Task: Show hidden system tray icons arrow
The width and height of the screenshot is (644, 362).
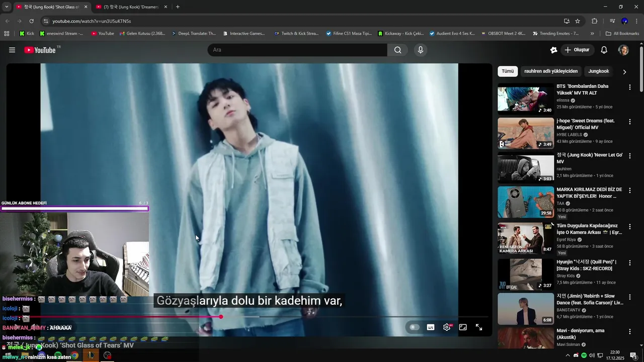Action: pos(568,355)
